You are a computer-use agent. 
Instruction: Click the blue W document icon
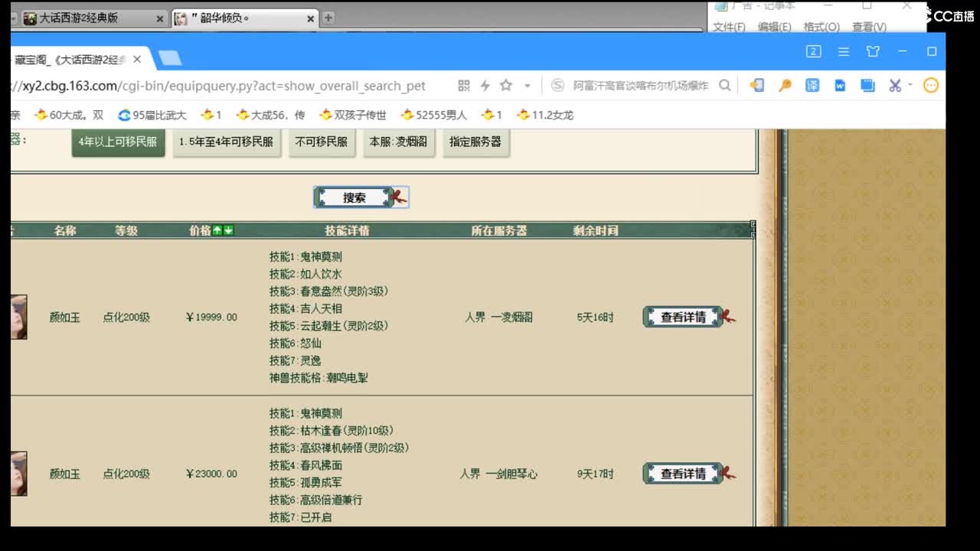click(840, 86)
